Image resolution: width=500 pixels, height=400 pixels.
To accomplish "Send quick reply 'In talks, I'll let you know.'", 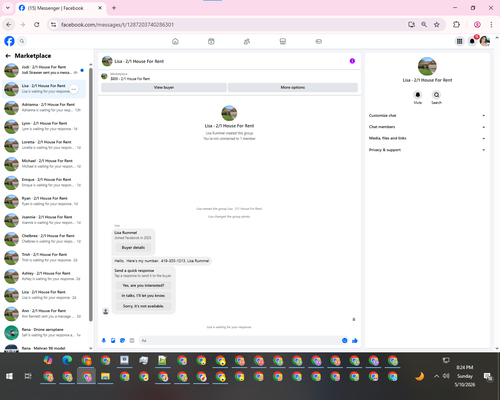I will [143, 296].
